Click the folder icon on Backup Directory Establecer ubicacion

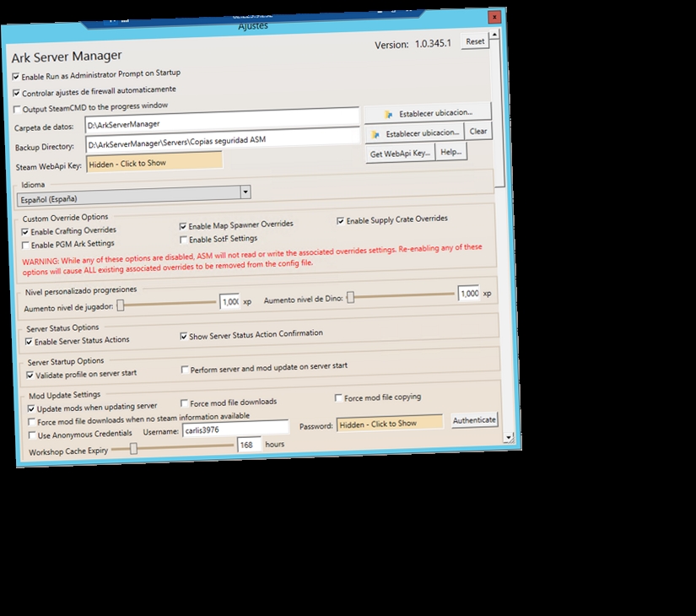coord(375,134)
